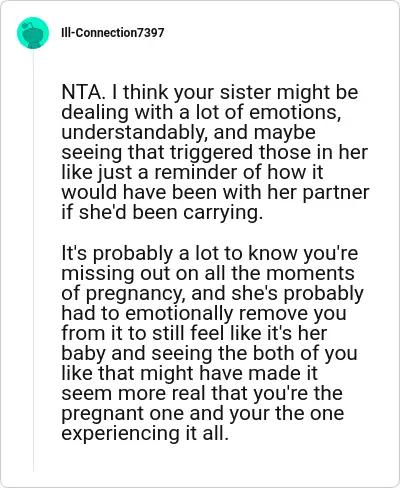400x488 pixels.
Task: Click the line "like just a reminder of how it"
Action: [192, 172]
